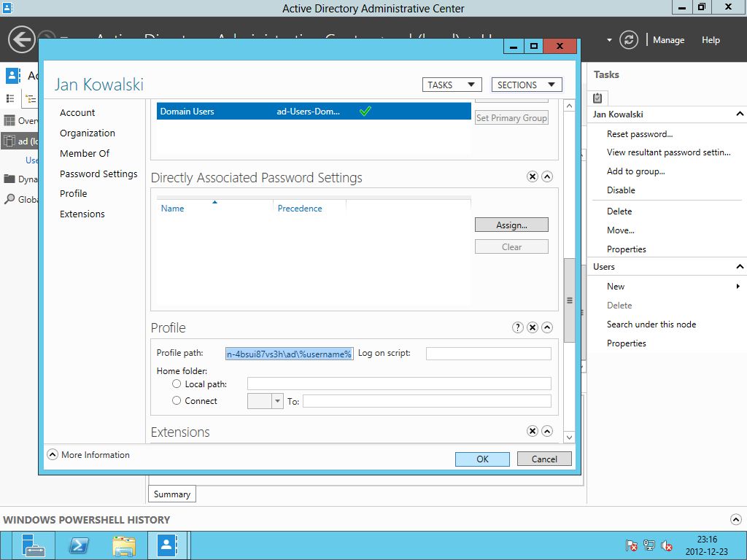Click Active Directory Administrative Center taskbar icon
Screen dimensions: 747x560
[168, 545]
